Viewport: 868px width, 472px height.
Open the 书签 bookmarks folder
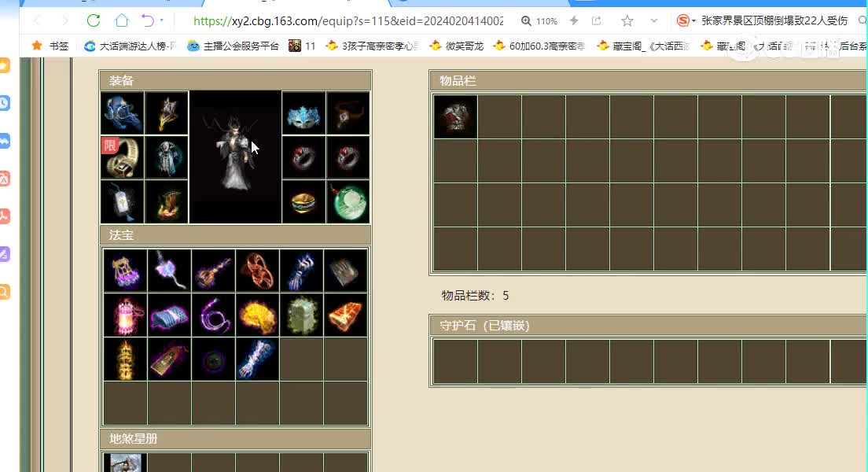pyautogui.click(x=50, y=46)
